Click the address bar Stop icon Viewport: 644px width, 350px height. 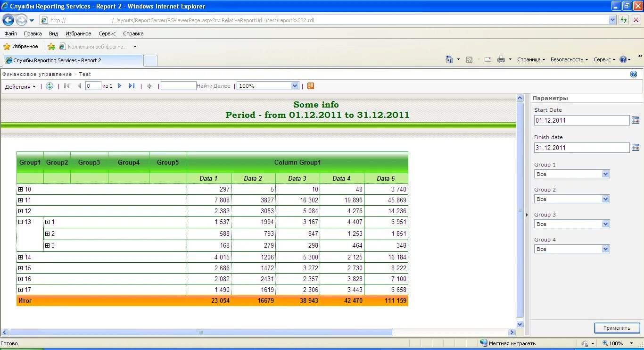pos(636,20)
